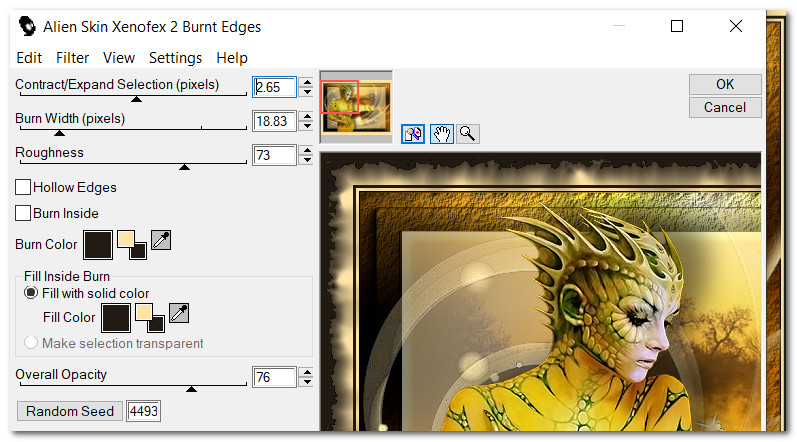Select Fill with solid color option
Image resolution: width=797 pixels, height=442 pixels.
(x=31, y=293)
